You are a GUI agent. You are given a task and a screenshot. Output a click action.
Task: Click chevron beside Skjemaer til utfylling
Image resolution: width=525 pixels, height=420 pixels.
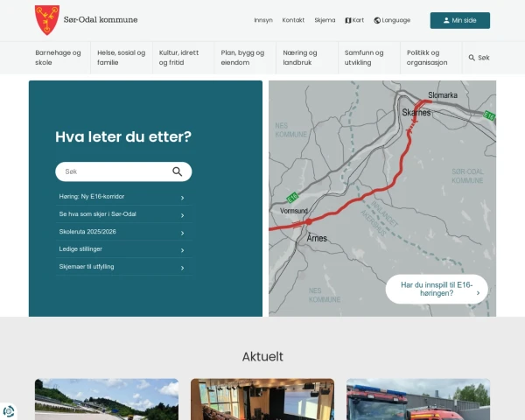click(182, 268)
